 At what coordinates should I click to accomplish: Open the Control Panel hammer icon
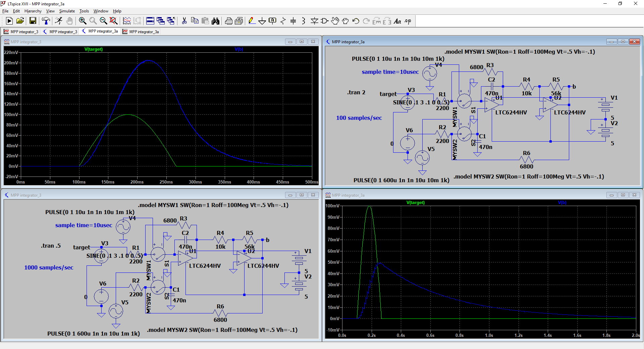[46, 21]
